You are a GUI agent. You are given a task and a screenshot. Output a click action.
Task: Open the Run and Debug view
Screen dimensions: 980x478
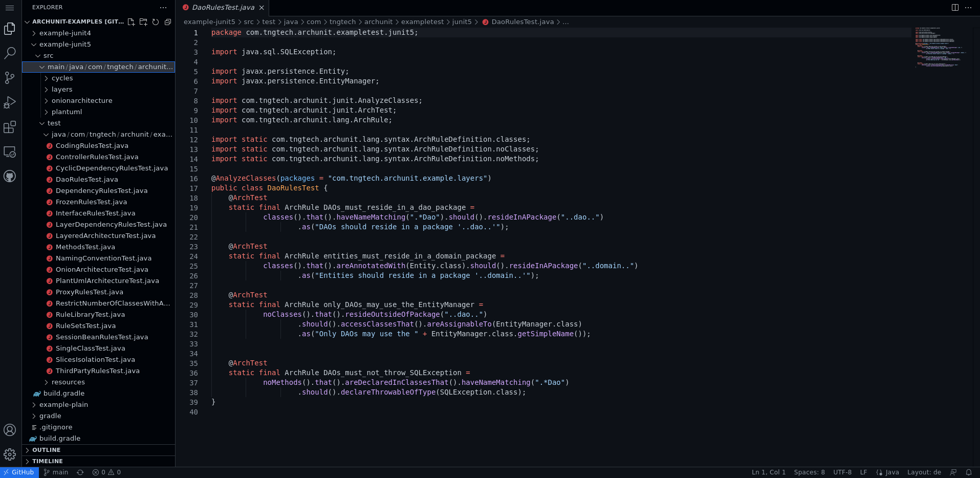click(x=10, y=102)
